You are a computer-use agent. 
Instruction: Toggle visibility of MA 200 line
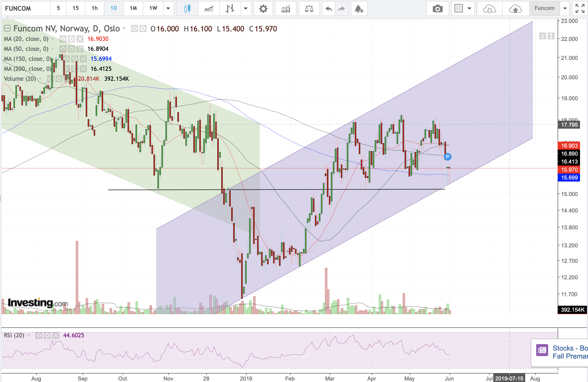[x=67, y=69]
